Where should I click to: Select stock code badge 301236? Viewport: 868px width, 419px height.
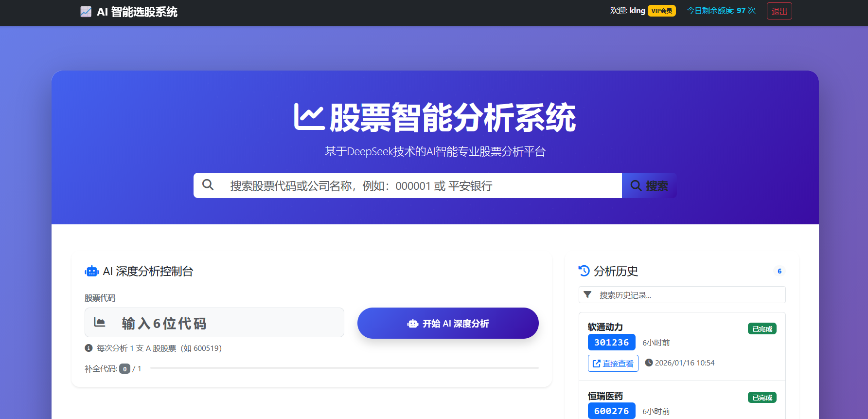[611, 343]
